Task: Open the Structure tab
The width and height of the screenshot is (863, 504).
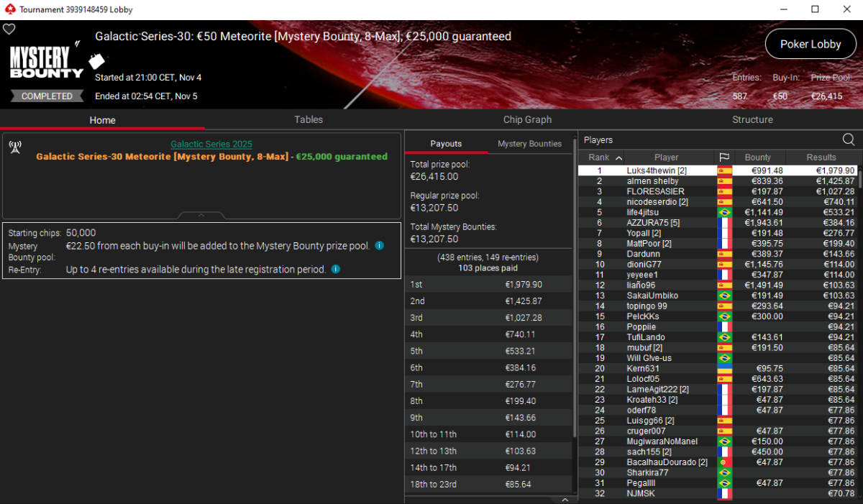Action: [x=752, y=119]
